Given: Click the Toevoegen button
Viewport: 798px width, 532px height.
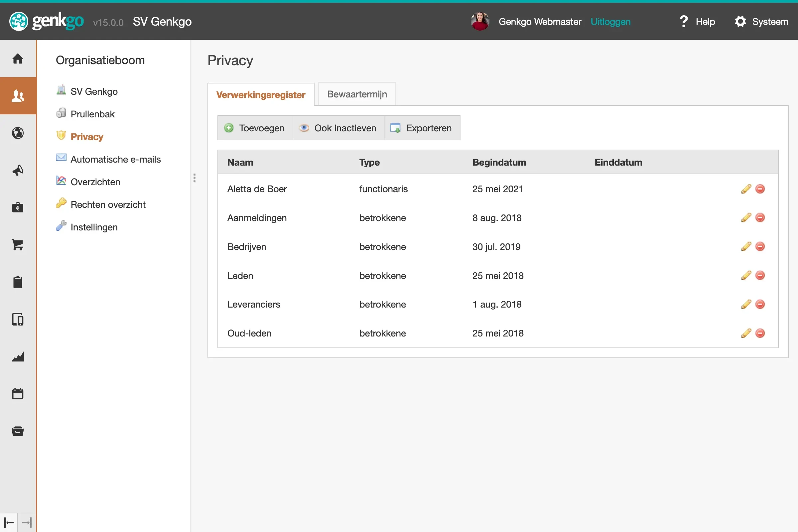Looking at the screenshot, I should [255, 128].
